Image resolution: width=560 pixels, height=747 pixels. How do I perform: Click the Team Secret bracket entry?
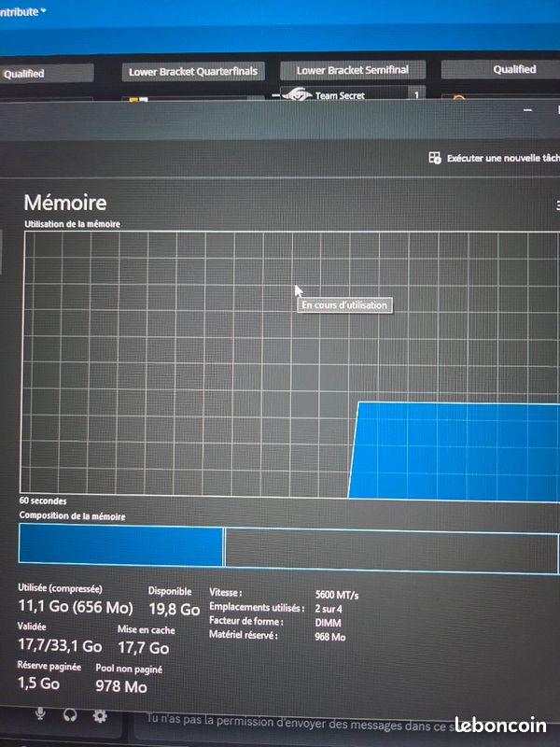(x=353, y=95)
